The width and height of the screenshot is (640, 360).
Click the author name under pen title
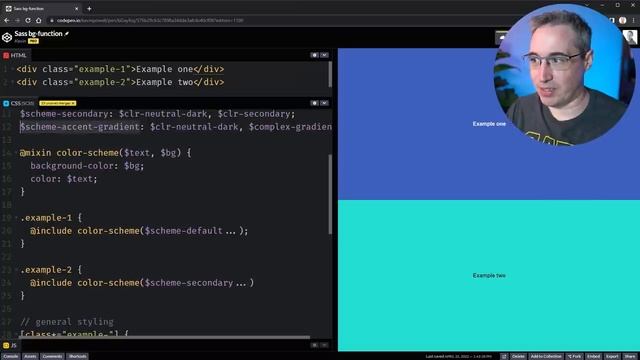click(20, 41)
